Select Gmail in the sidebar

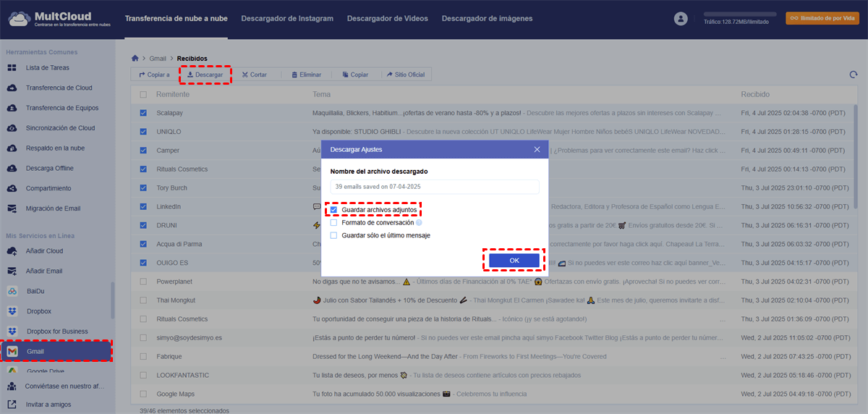click(x=56, y=351)
